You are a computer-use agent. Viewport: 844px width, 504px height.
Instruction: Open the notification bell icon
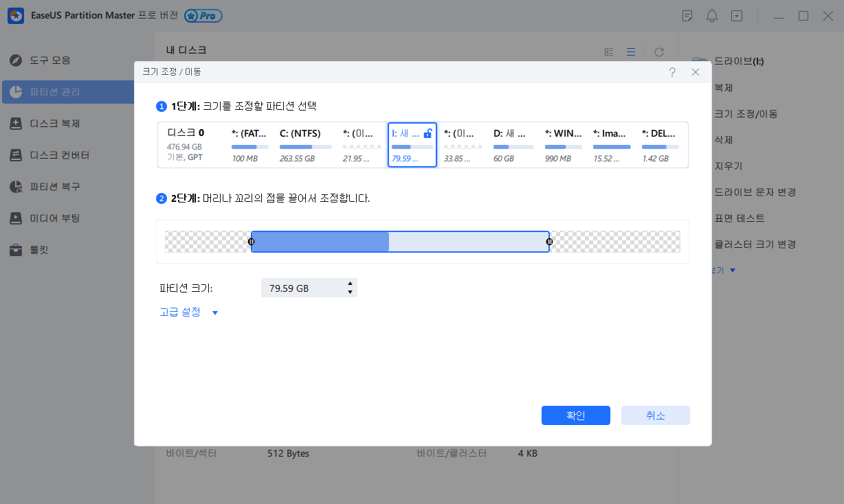click(712, 15)
